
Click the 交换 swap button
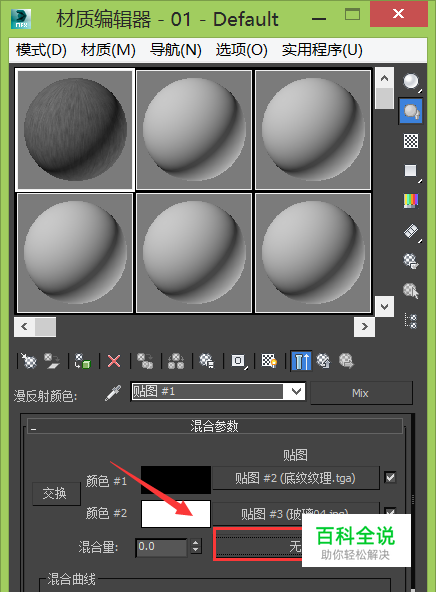pos(56,493)
